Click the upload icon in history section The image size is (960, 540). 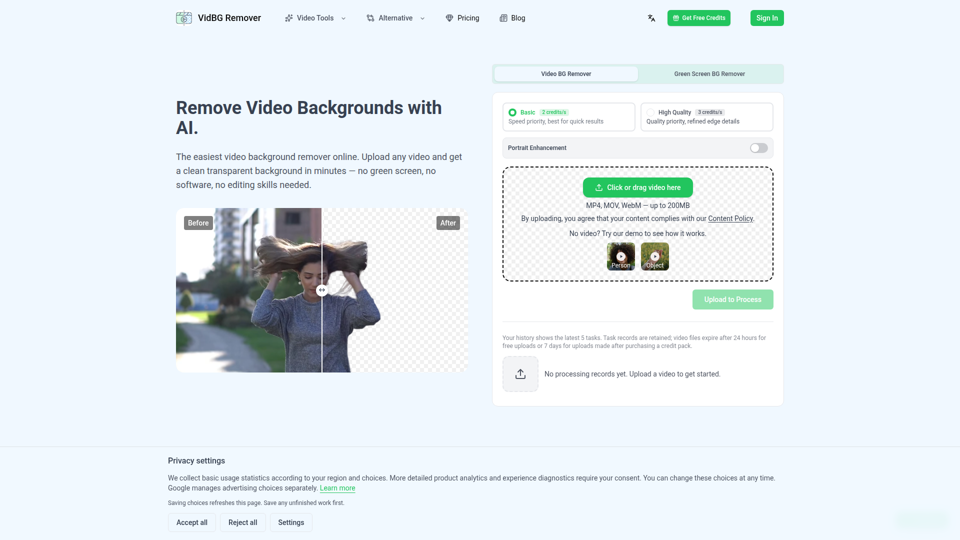coord(520,374)
